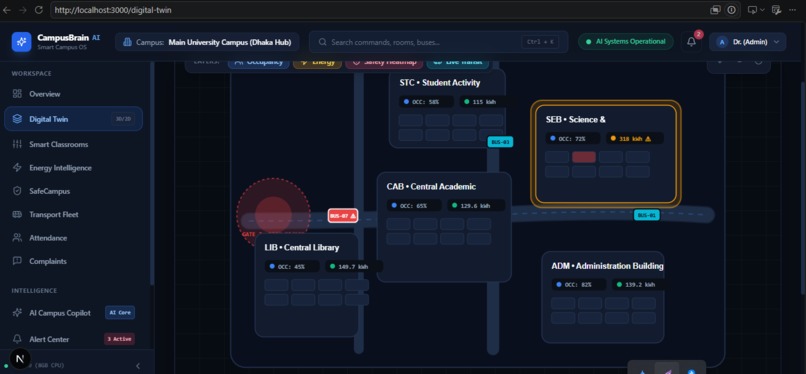Select the SEB Science building card
The width and height of the screenshot is (806, 374).
tap(606, 153)
